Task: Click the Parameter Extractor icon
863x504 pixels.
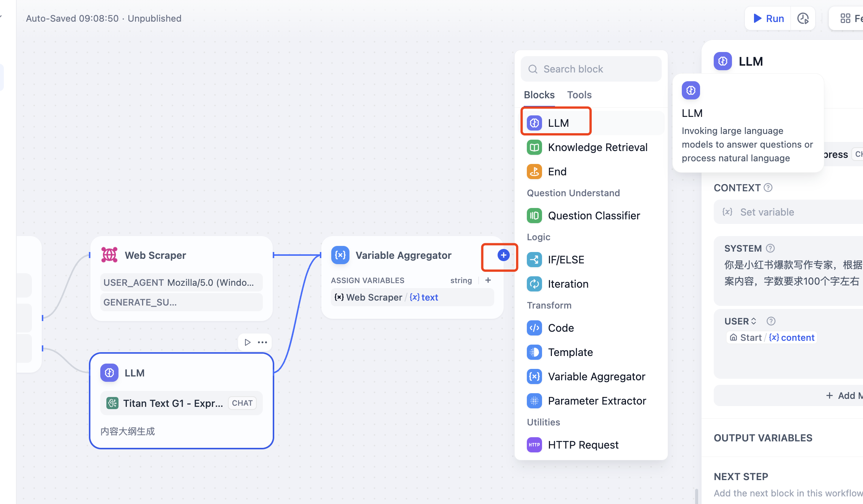Action: (534, 401)
